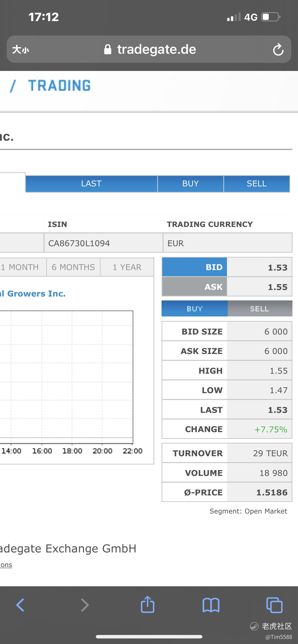Tap the page reload icon
Screen dimensions: 298x644
[x=278, y=49]
